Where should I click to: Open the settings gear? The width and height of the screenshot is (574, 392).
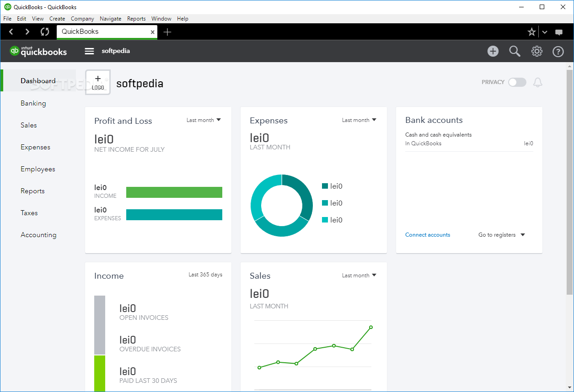(536, 51)
